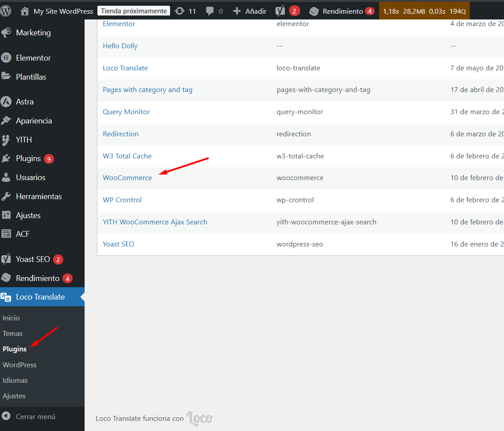Open the Astra menu item
504x431 pixels.
(25, 102)
